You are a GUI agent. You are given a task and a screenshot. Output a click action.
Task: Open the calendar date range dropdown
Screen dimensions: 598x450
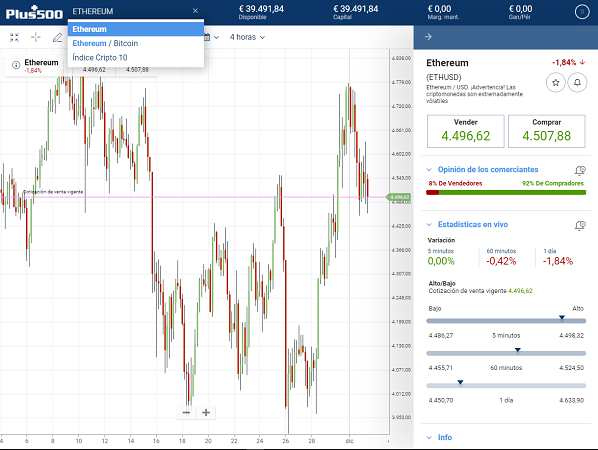click(x=212, y=37)
